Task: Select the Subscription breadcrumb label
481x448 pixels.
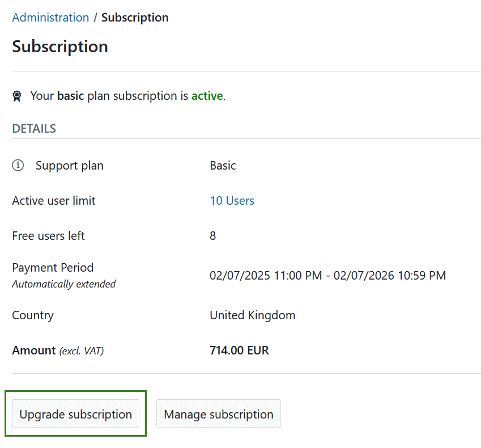Action: coord(135,18)
